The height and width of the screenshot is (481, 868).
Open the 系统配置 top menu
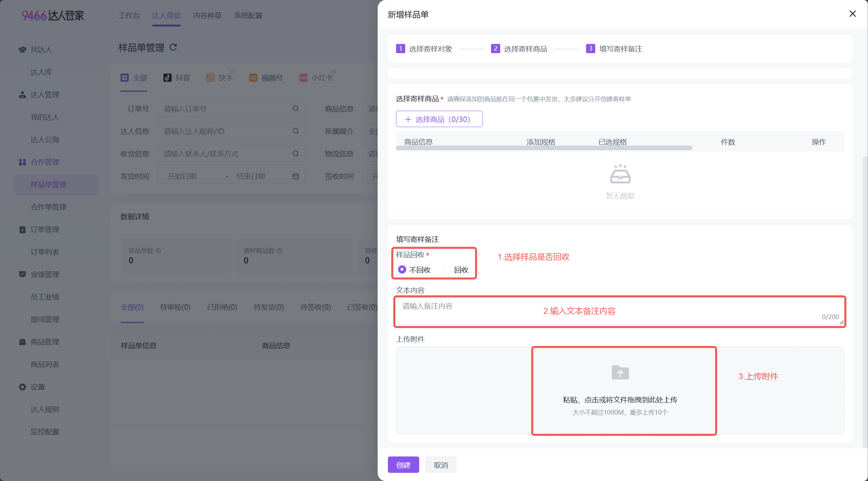pos(248,16)
